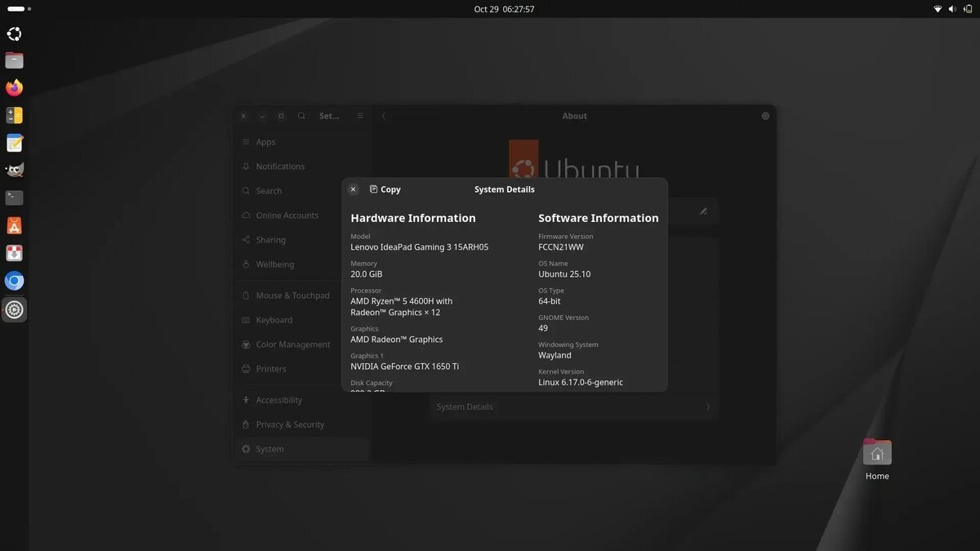This screenshot has height=551, width=980.
Task: Open App Center from the dock
Action: [14, 224]
